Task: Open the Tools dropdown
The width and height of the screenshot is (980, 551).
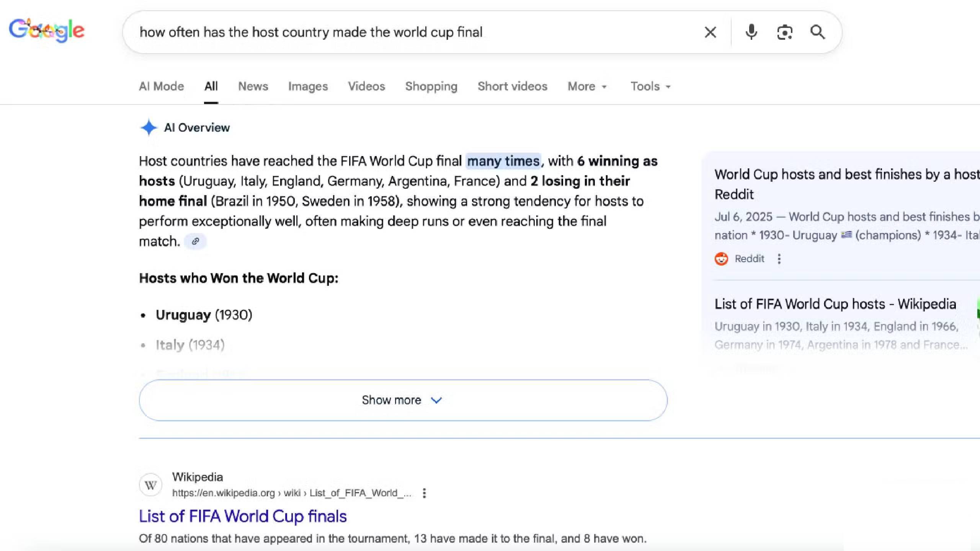Action: click(x=650, y=86)
